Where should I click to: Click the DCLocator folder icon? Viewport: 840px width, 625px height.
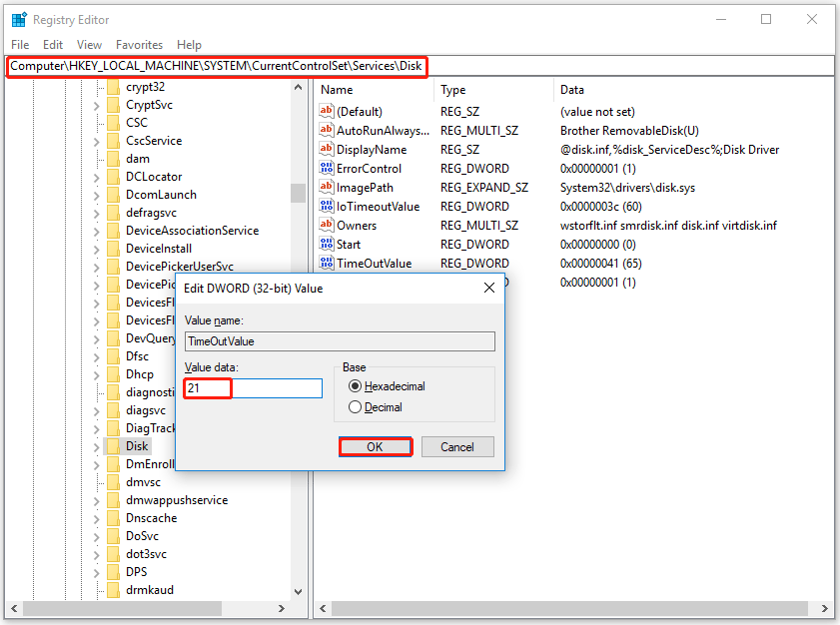(x=113, y=177)
